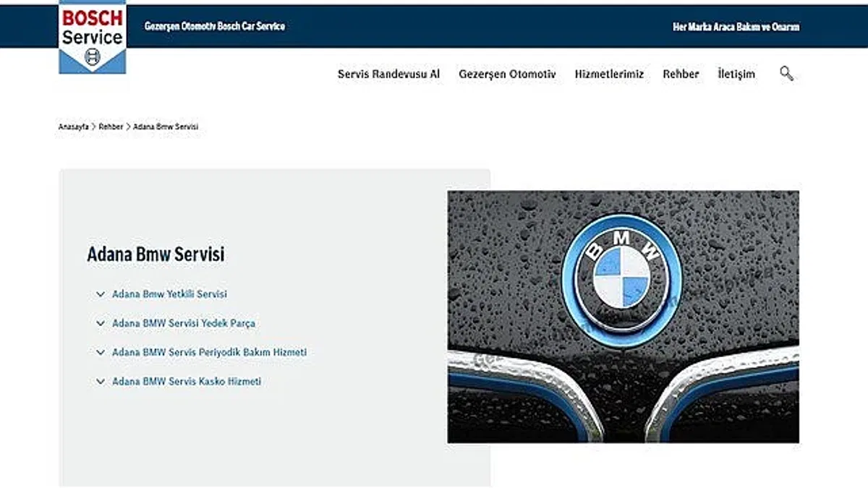Click the BMW emblem photo
The height and width of the screenshot is (488, 868).
coord(624,317)
